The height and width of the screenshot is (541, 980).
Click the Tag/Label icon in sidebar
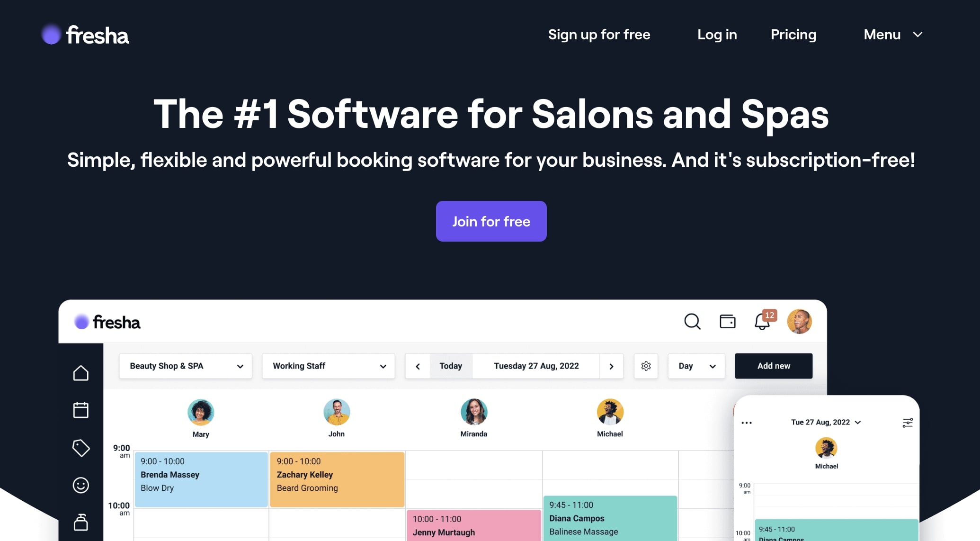pos(80,446)
